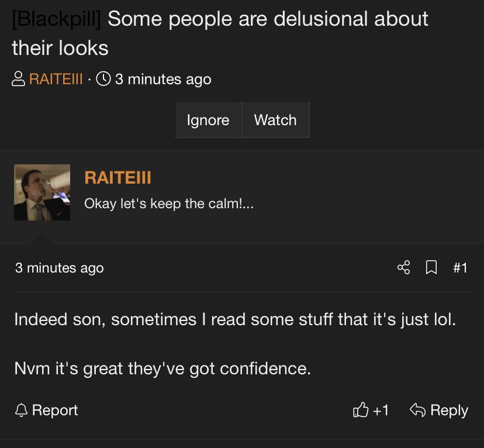Image resolution: width=484 pixels, height=448 pixels.
Task: Open the RAITEIII avatar picture
Action: (x=42, y=192)
